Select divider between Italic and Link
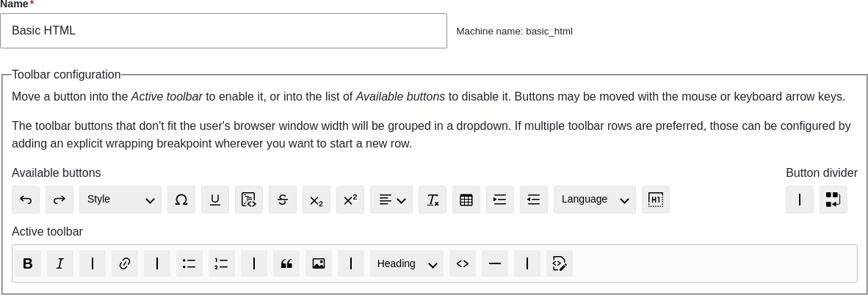 (93, 263)
